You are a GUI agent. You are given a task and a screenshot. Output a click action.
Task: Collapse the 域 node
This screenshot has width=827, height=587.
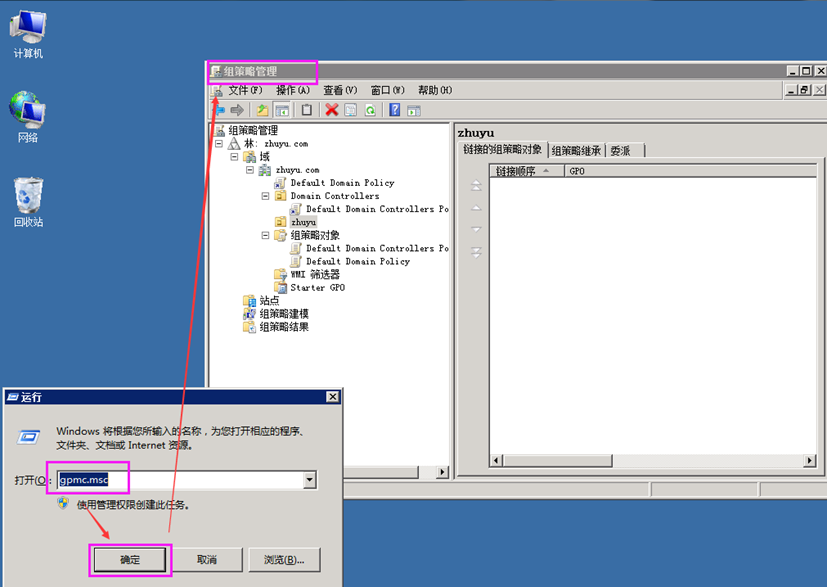coord(234,157)
